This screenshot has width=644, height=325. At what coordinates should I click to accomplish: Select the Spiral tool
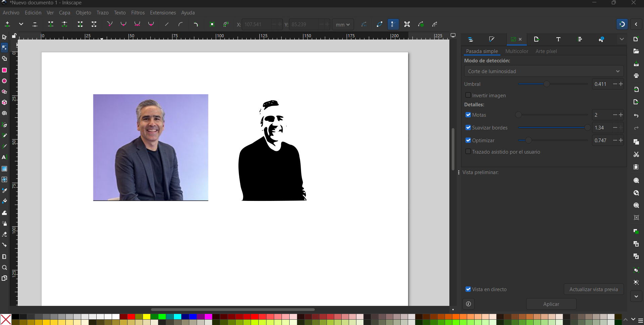[x=4, y=113]
